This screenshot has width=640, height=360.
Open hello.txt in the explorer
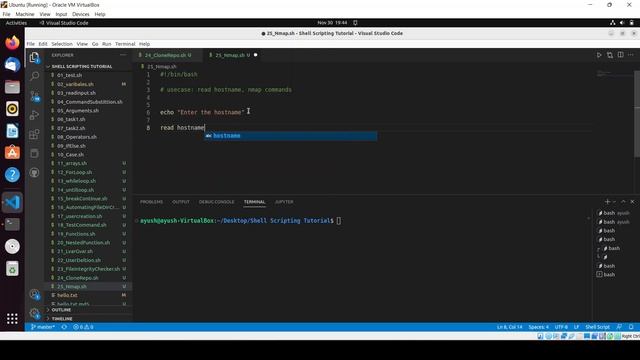click(67, 295)
